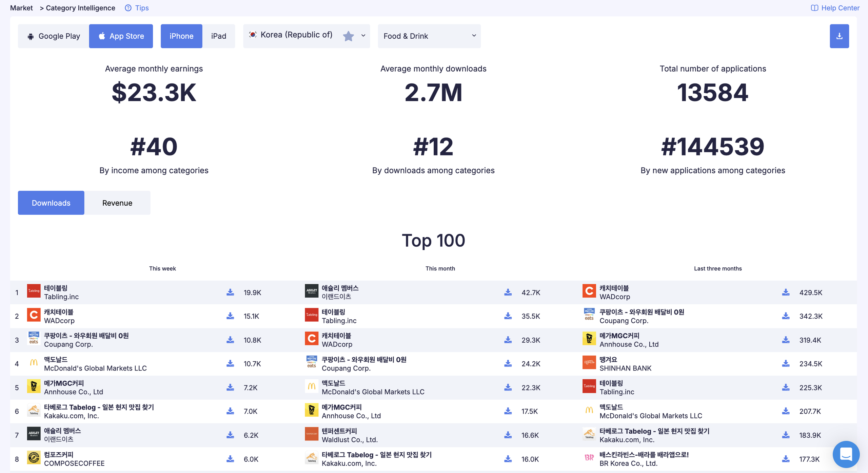Click the SHINHAN BANK 땡겨요 app icon
This screenshot has height=473, width=868.
[589, 362]
